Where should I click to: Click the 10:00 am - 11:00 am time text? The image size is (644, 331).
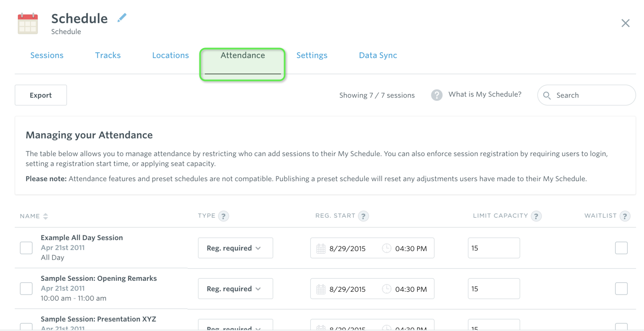click(x=74, y=299)
